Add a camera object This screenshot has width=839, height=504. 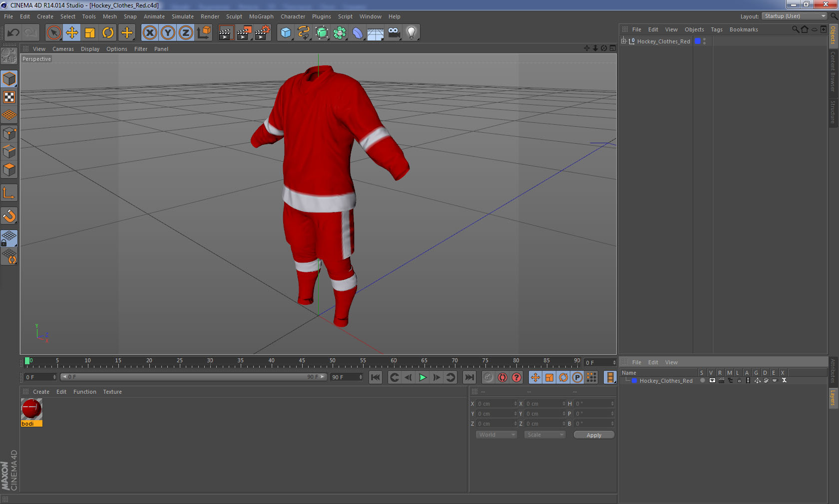click(x=394, y=33)
